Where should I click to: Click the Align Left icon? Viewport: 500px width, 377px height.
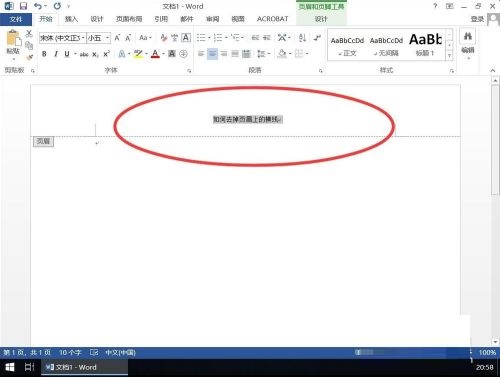(201, 54)
